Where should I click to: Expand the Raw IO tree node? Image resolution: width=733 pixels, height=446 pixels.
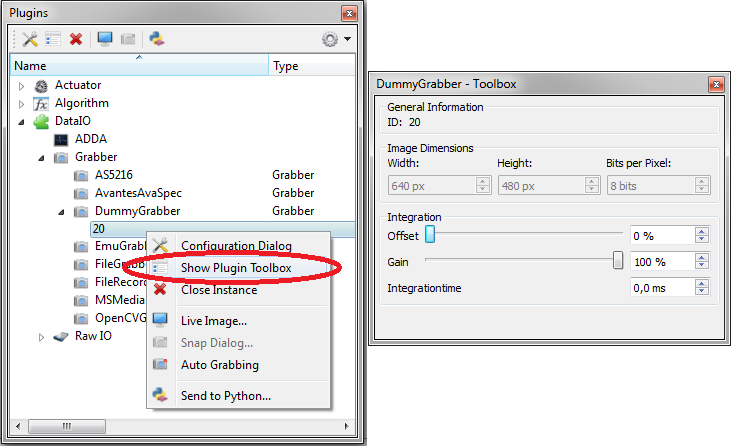pyautogui.click(x=42, y=337)
